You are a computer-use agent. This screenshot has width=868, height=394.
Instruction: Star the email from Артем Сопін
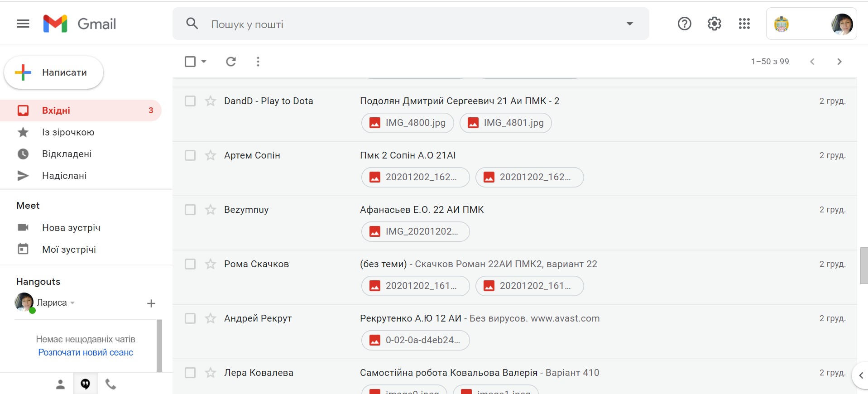pos(211,155)
